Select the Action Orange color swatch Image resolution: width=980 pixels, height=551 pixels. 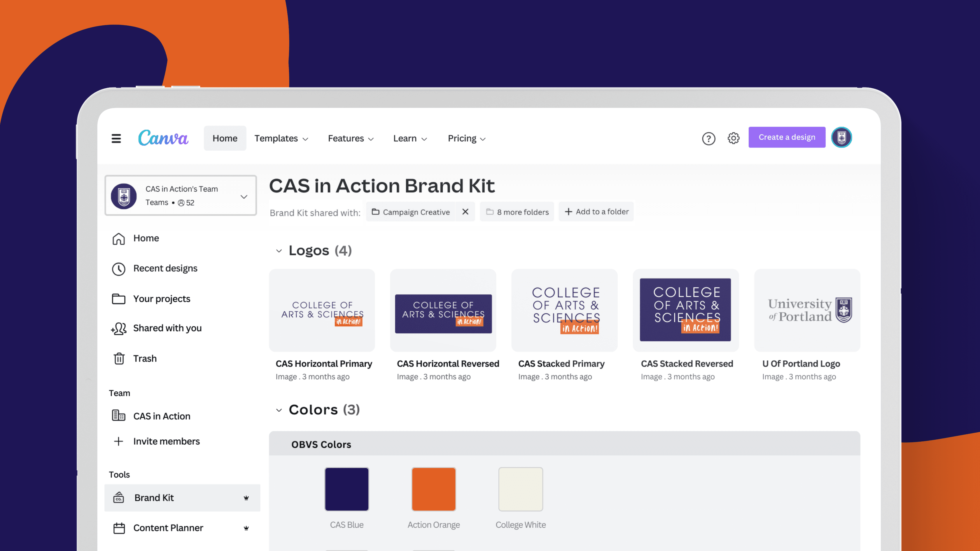[433, 489]
